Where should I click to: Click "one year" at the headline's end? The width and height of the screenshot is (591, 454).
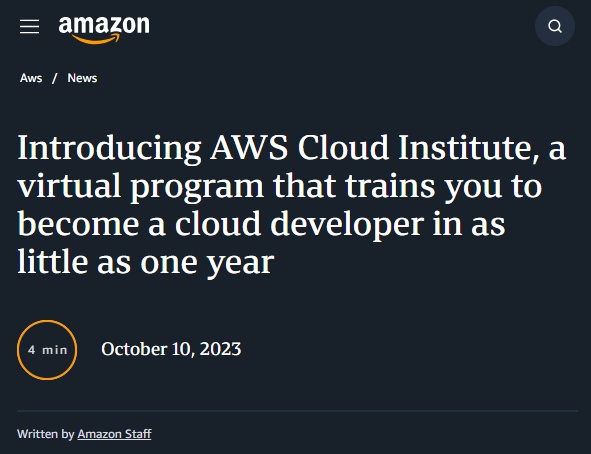(207, 262)
